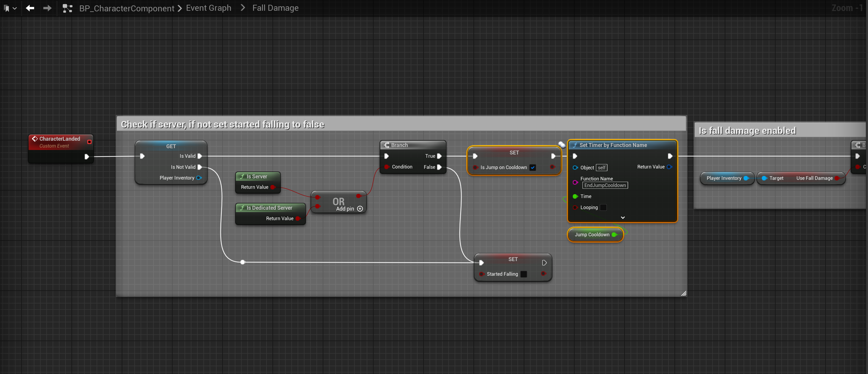Click the reroute node on the wire
Screen dimensions: 868x374
tap(243, 262)
